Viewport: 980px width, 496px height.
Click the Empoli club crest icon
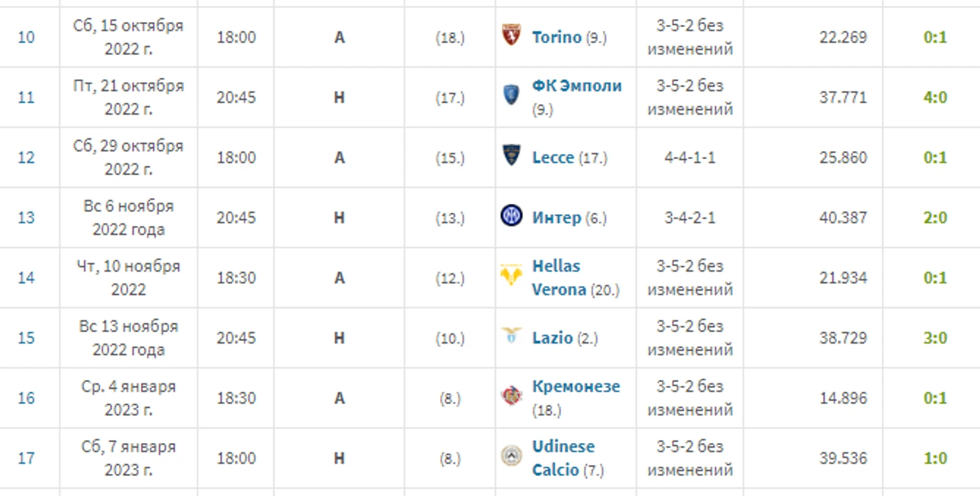tap(511, 95)
